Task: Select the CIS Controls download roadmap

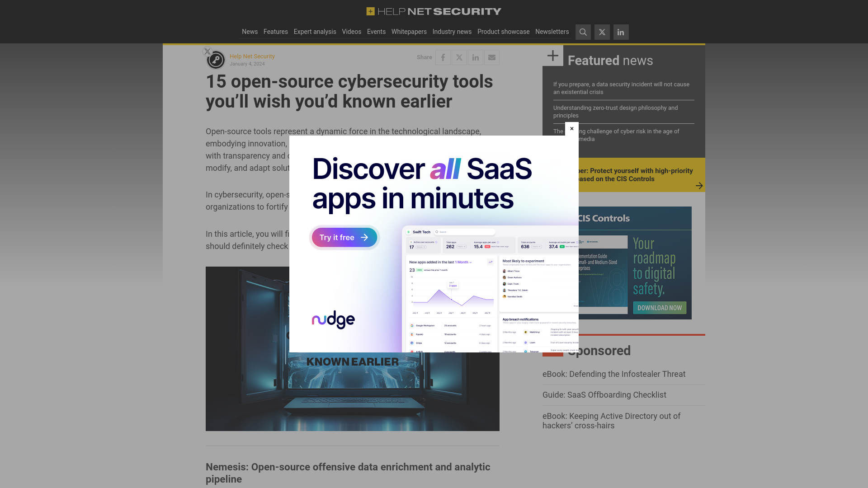Action: pos(658,308)
